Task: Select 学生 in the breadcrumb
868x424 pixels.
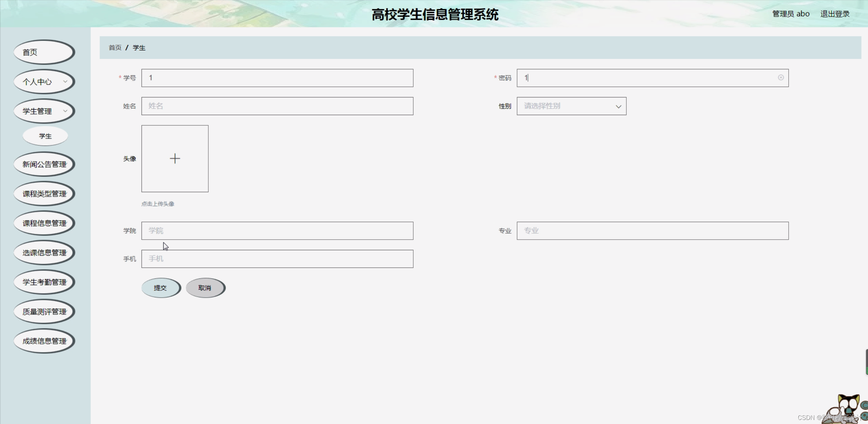Action: (x=139, y=48)
